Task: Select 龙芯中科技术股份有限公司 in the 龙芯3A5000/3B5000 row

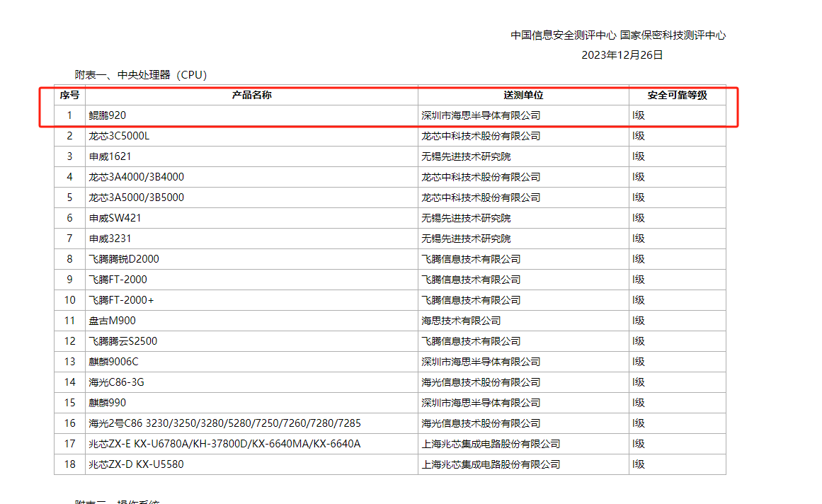Action: [x=481, y=197]
